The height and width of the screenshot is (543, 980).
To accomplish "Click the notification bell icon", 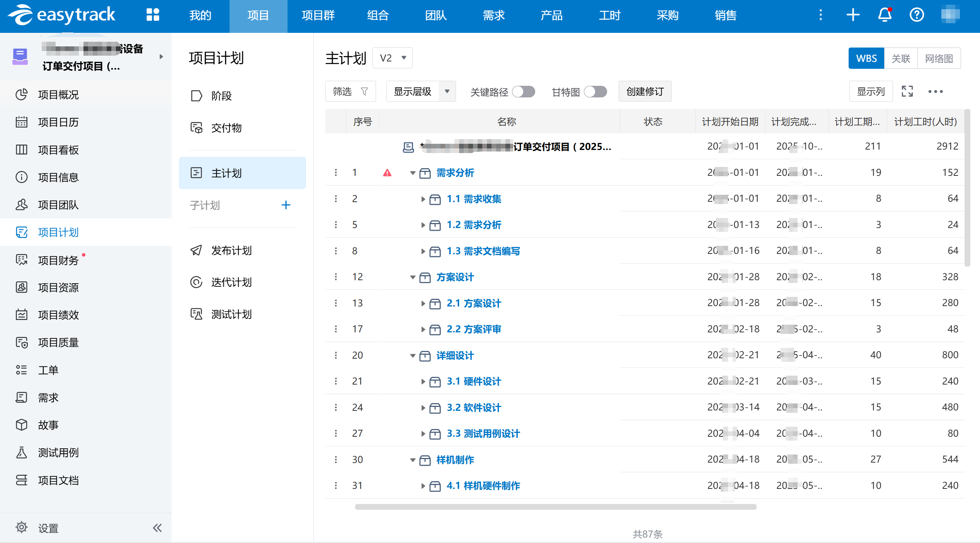I will pyautogui.click(x=885, y=15).
